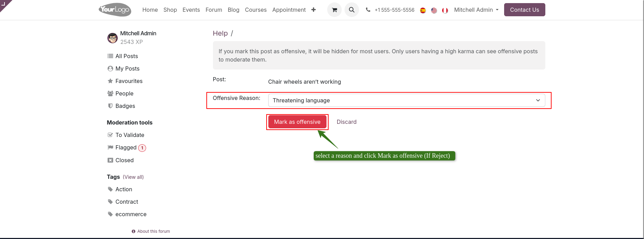The image size is (644, 239).
Task: Open About this forum link
Action: pos(153,231)
